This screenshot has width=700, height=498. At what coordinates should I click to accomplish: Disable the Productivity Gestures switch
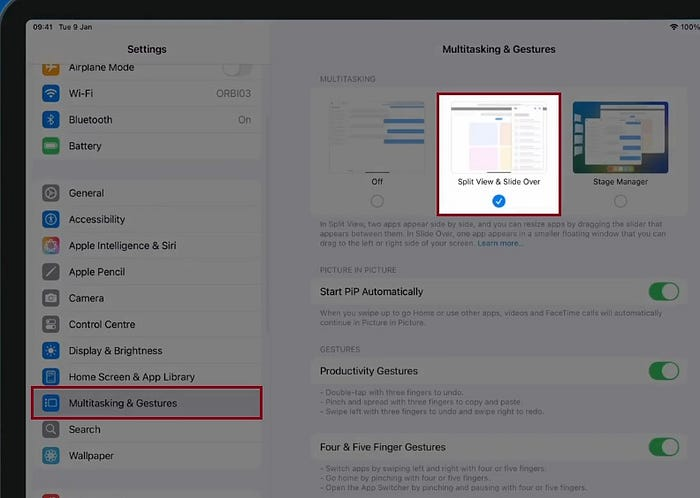[664, 371]
